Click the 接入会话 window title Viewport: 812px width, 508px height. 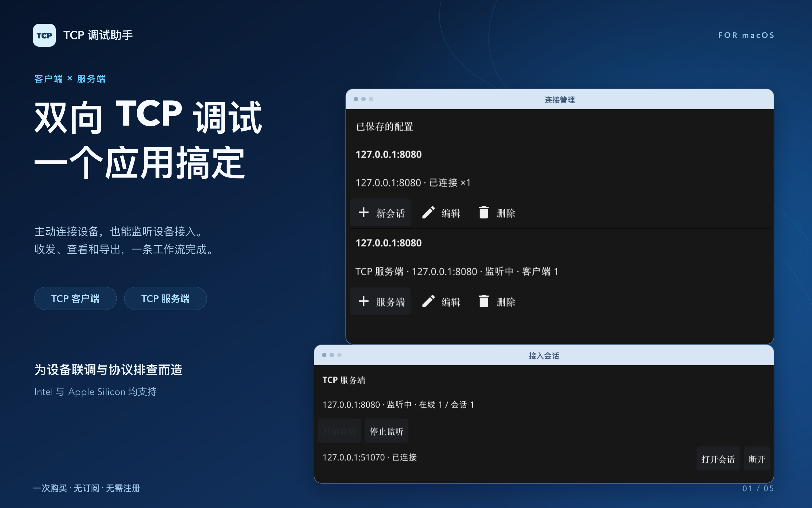pyautogui.click(x=544, y=356)
